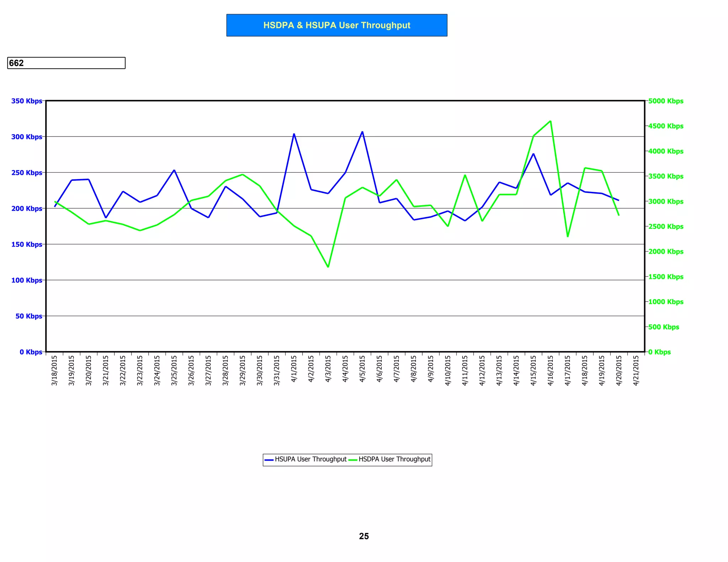Click the green line peak above 4/16/2015
Viewport: 728px width, 562px height.
pyautogui.click(x=550, y=121)
